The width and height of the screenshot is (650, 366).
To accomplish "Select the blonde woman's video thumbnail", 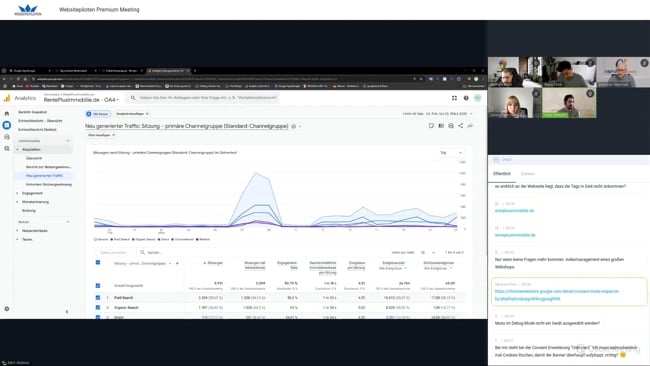I will [x=515, y=103].
